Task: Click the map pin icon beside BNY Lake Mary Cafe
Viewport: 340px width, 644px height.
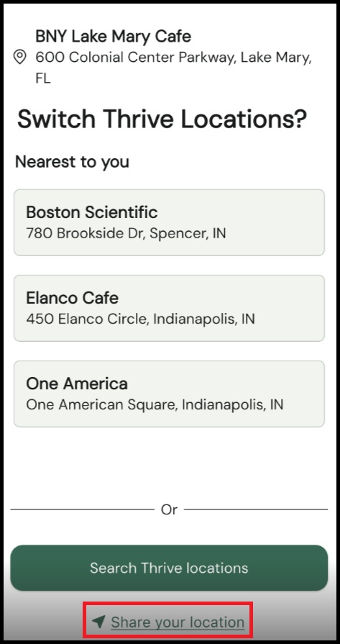Action: tap(19, 57)
